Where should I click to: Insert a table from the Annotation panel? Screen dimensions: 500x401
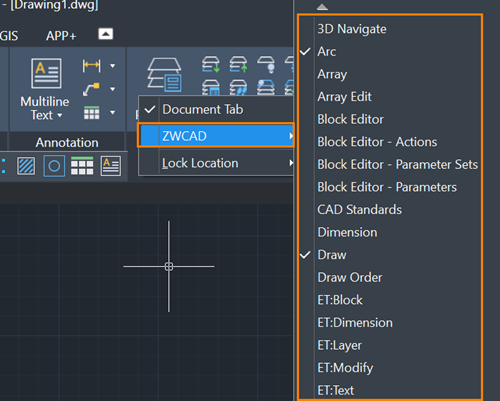(91, 113)
